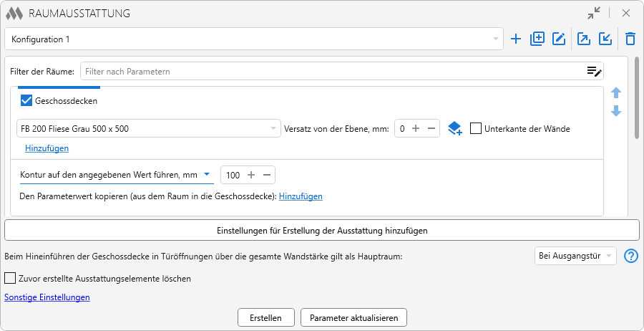Viewport: 644px width, 331px height.
Task: Click the Erstellen button
Action: point(265,317)
